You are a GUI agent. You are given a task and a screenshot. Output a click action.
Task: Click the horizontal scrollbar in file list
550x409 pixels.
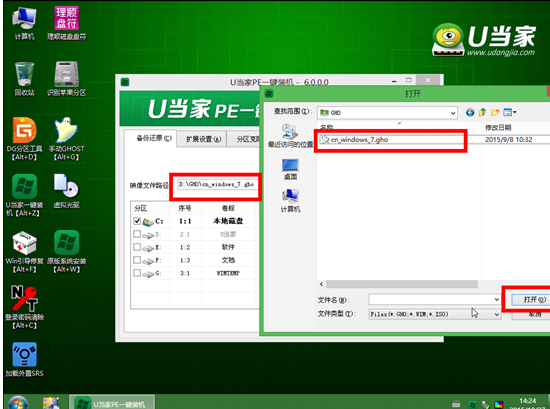(402, 284)
